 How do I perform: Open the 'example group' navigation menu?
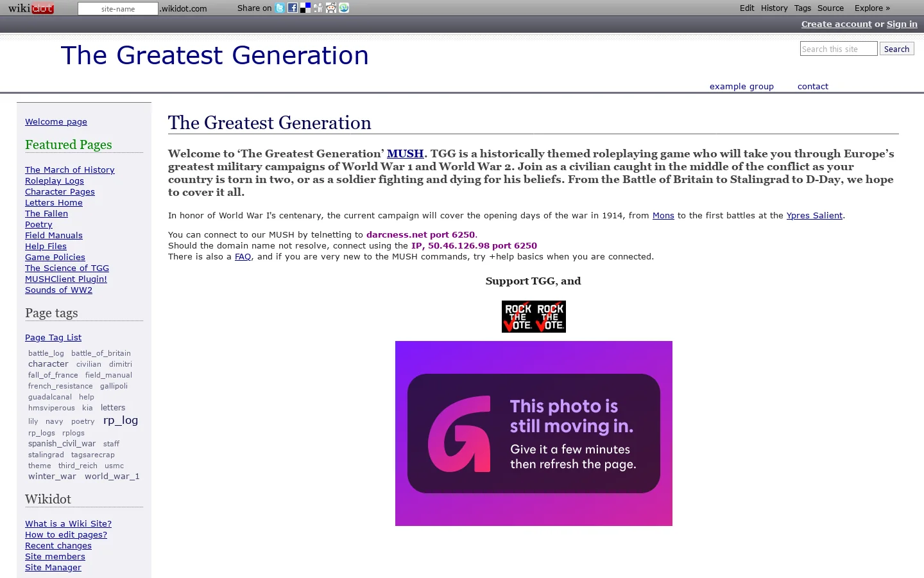742,87
